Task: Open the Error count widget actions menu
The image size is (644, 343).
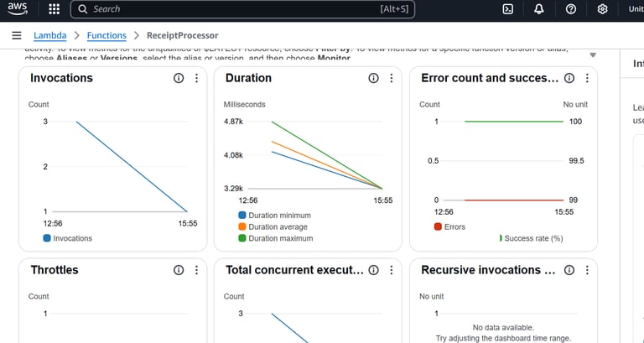Action: pyautogui.click(x=587, y=78)
